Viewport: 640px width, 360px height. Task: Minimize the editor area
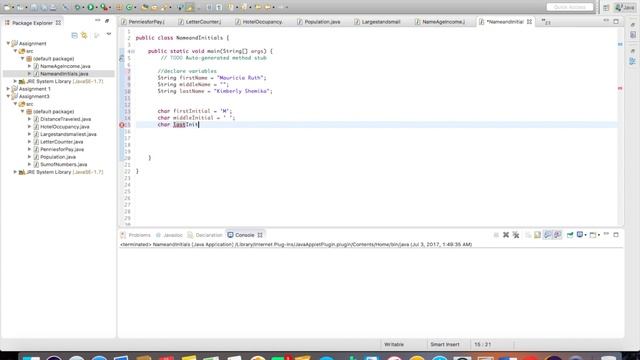pos(606,21)
